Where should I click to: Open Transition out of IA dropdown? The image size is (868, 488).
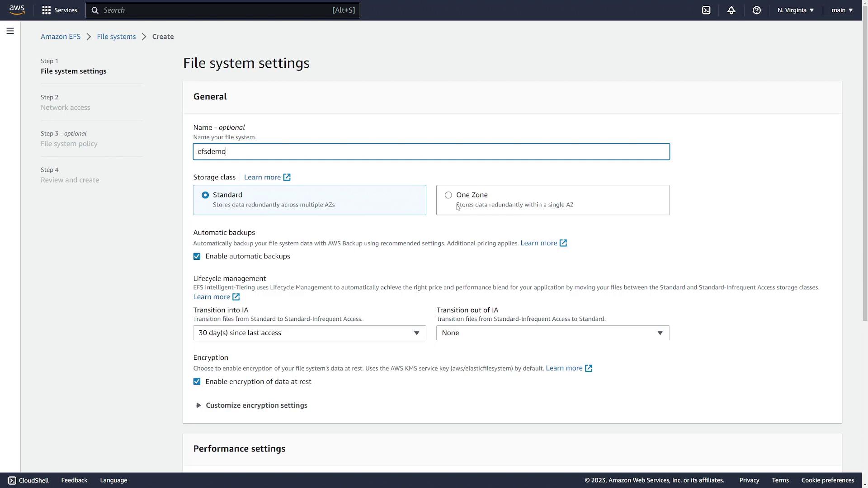pyautogui.click(x=552, y=333)
